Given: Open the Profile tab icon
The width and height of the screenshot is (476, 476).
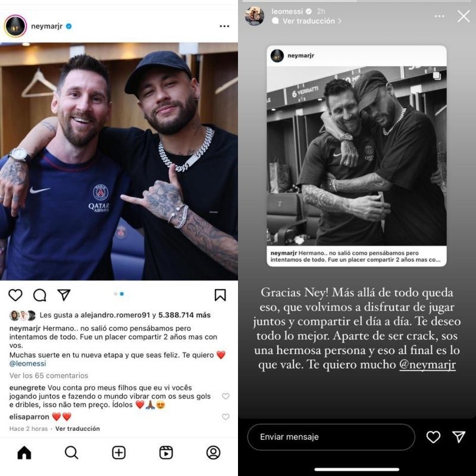Looking at the screenshot, I should coord(213,453).
